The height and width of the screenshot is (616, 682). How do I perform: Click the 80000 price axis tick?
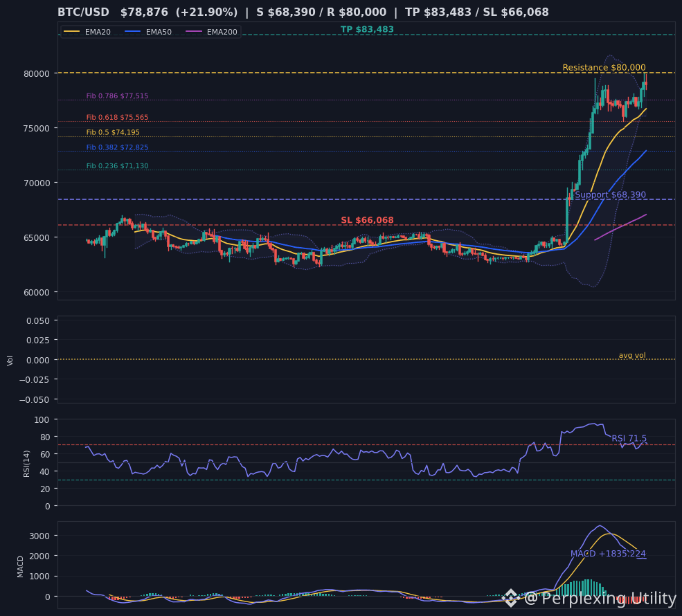click(x=37, y=74)
